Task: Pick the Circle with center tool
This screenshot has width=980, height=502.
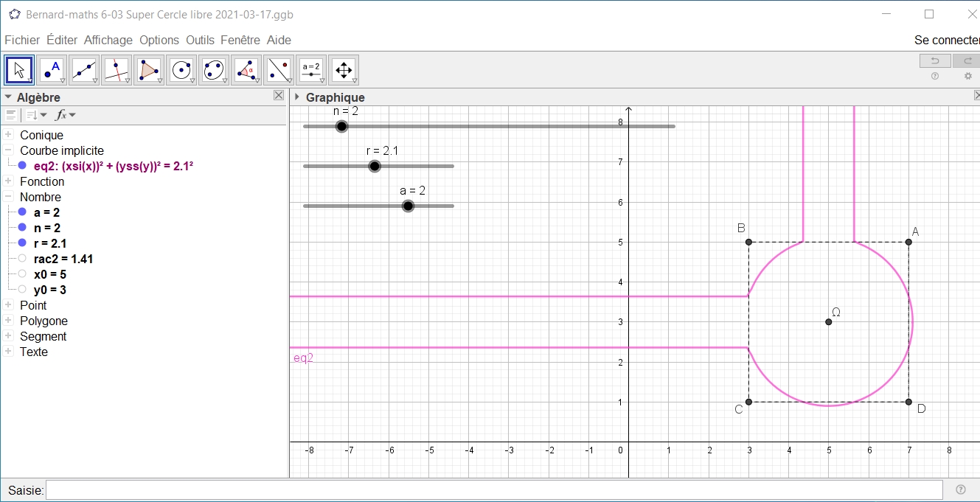Action: (181, 70)
